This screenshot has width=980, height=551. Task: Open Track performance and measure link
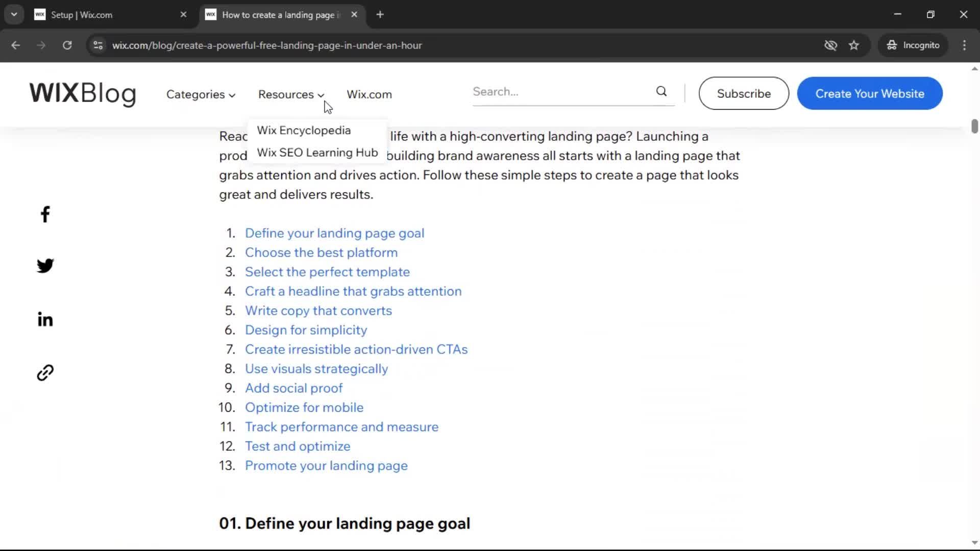pyautogui.click(x=341, y=427)
